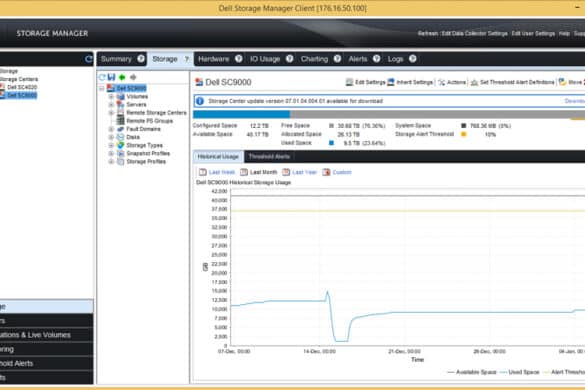Open Edit User Settings in header
Viewport: 585px width, 390px height.
click(533, 34)
